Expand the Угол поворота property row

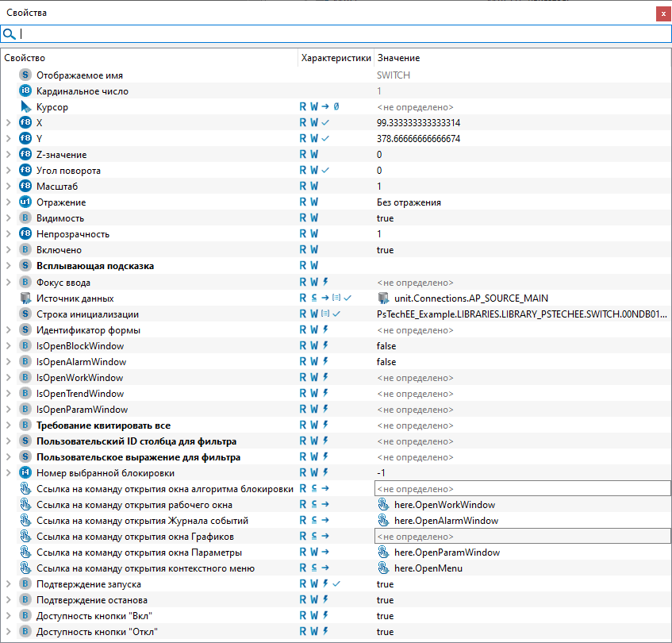click(8, 171)
